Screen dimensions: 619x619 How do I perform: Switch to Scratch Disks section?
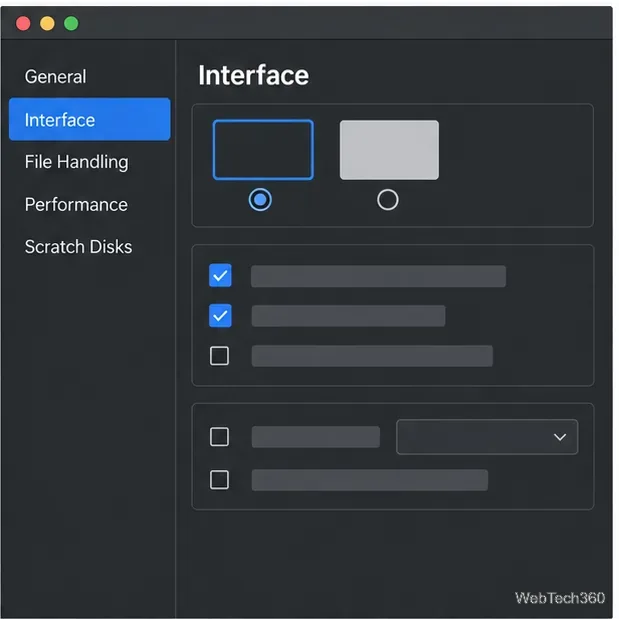coord(78,247)
